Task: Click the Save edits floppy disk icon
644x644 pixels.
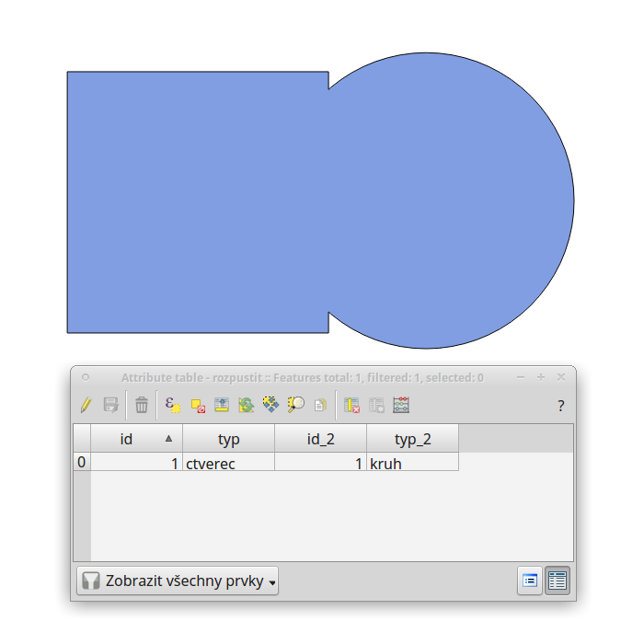Action: (x=111, y=405)
